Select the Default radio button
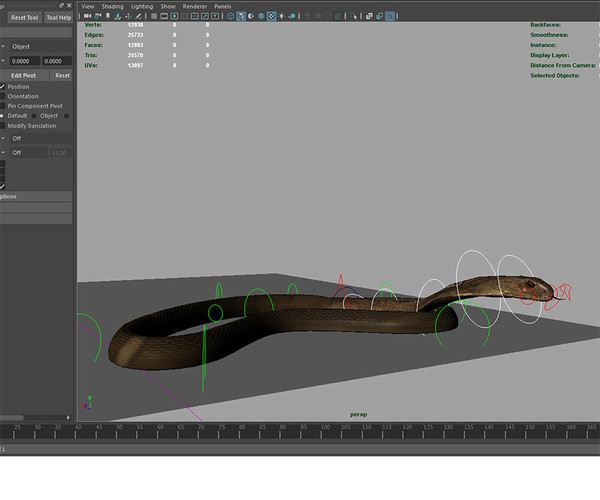Screen dimensions: 600x500 2,116
